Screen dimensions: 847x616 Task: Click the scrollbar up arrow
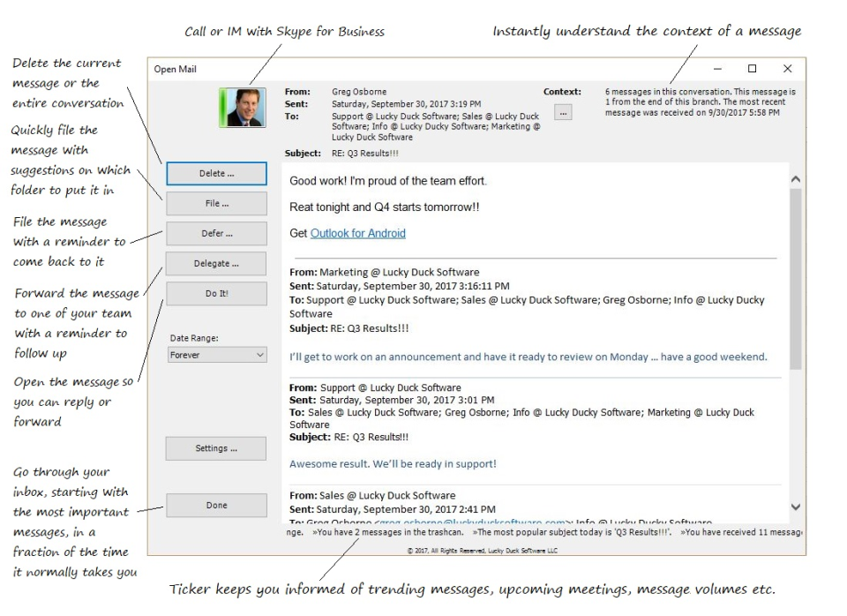tap(796, 177)
